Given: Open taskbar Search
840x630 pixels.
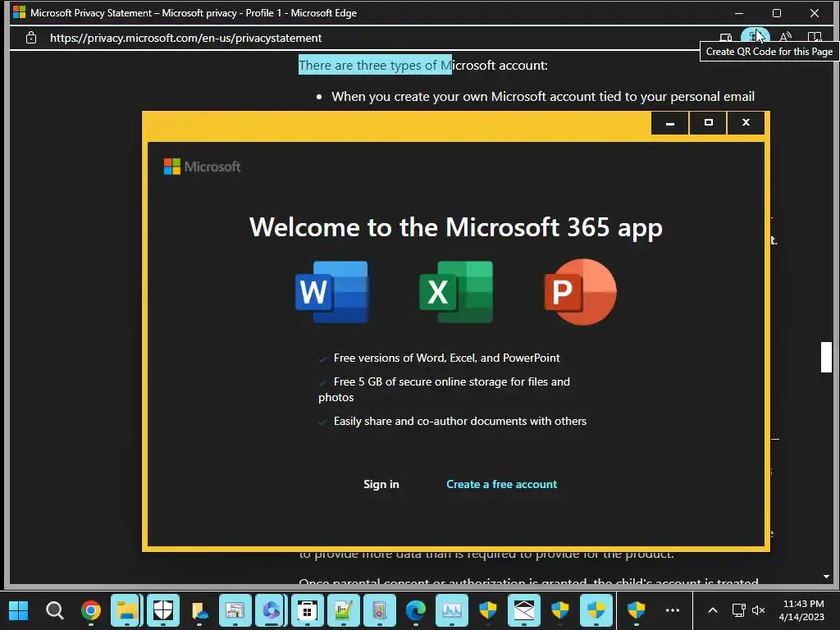Looking at the screenshot, I should coord(55,610).
